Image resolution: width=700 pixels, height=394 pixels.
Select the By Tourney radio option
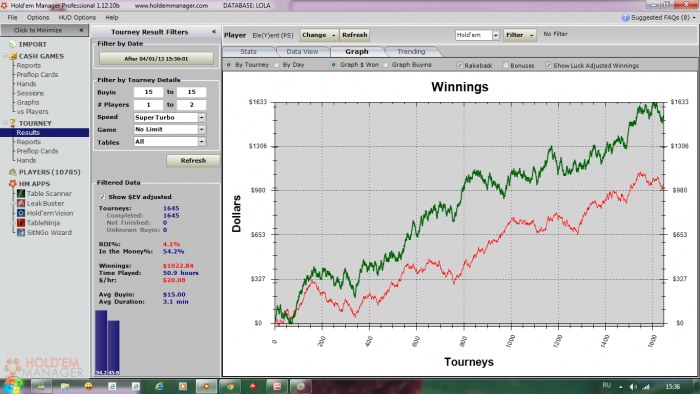[x=229, y=65]
